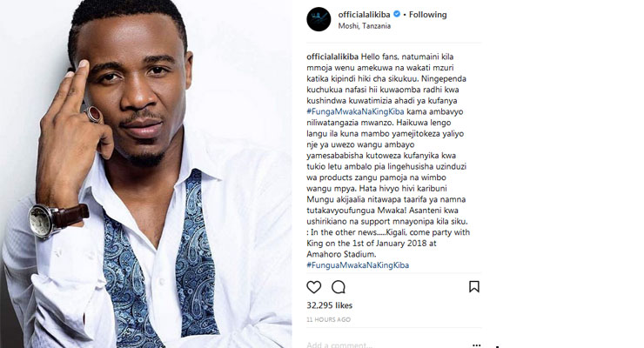Click the ring on the man's finger
Image resolution: width=644 pixels, height=348 pixels.
[94, 115]
